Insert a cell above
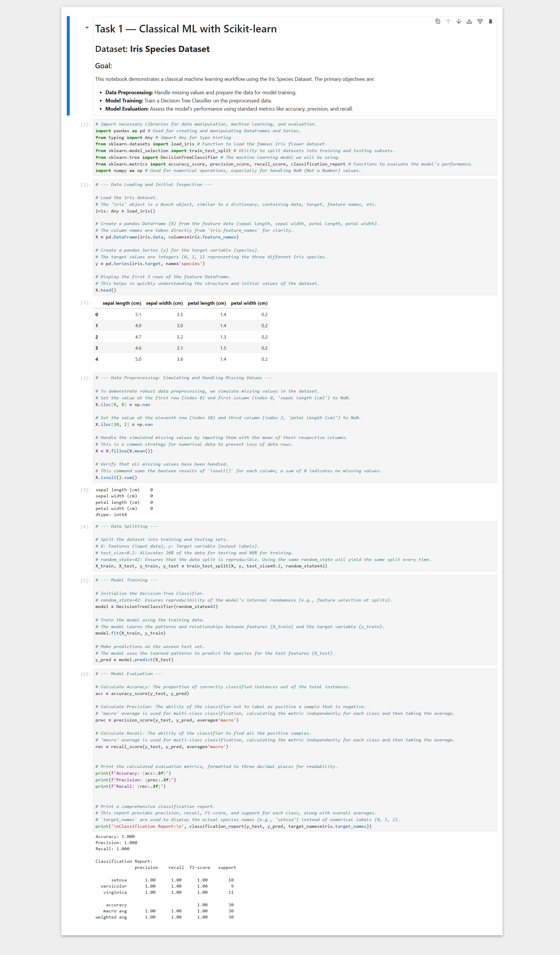Viewport: 560px width, 955px height. pos(469,22)
